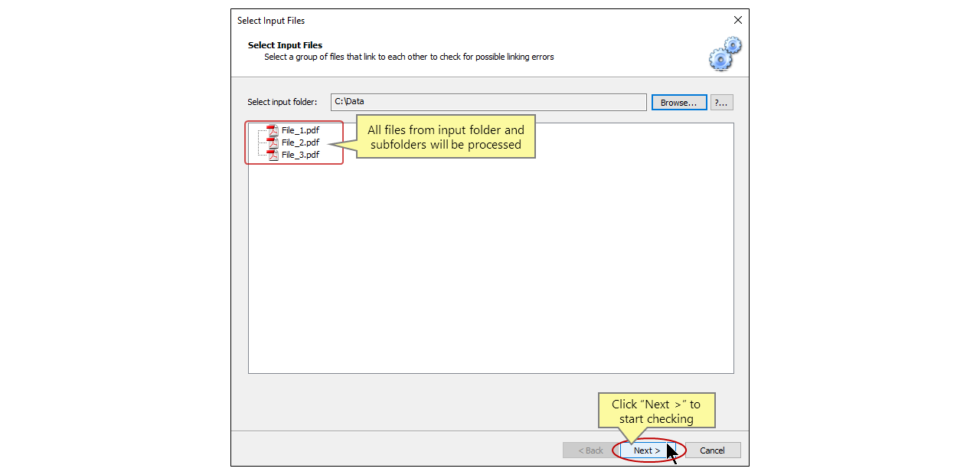Click the disabled < Back button
This screenshot has width=980, height=475.
click(x=590, y=450)
